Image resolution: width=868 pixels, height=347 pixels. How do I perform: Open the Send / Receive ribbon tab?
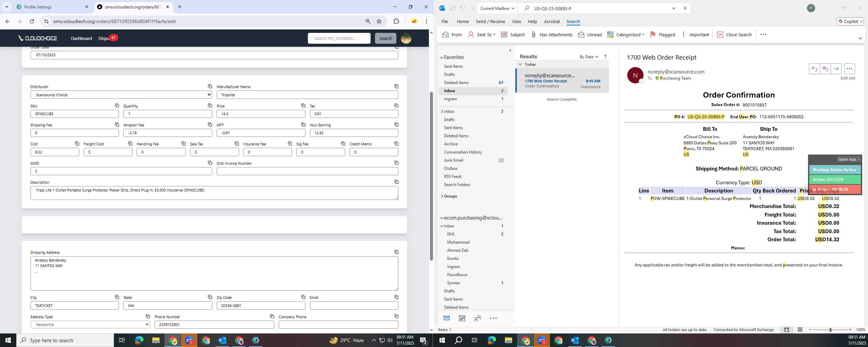point(490,21)
